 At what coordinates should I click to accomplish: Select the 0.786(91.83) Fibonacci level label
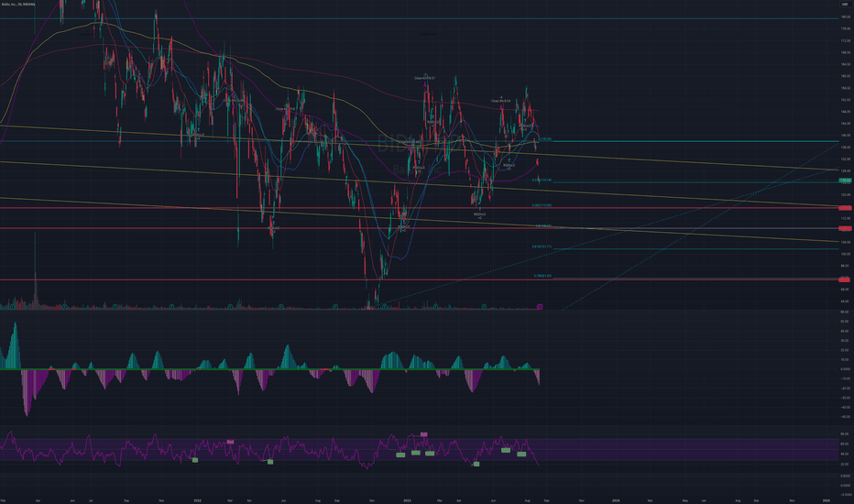[x=542, y=276]
